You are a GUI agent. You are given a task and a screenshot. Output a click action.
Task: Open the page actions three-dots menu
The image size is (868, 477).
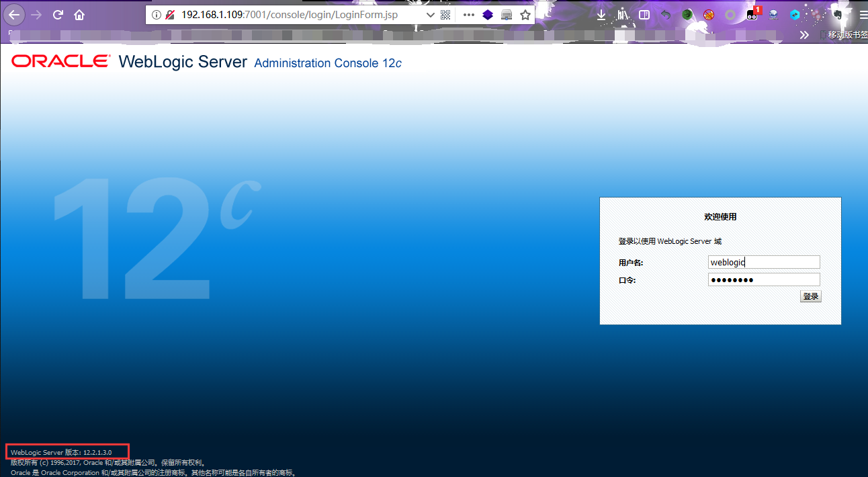point(469,15)
